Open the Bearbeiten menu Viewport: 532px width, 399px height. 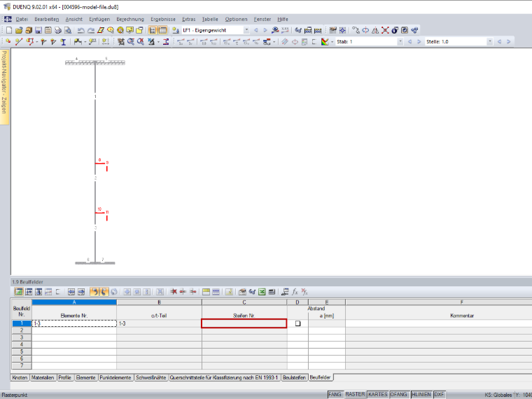click(47, 20)
